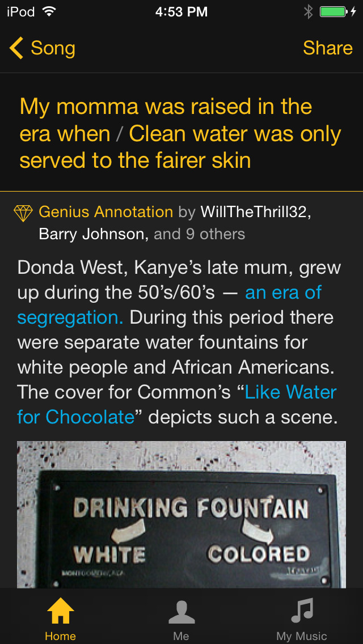The image size is (363, 644).
Task: Select the highlighted lyric about clean water
Action: (x=180, y=134)
